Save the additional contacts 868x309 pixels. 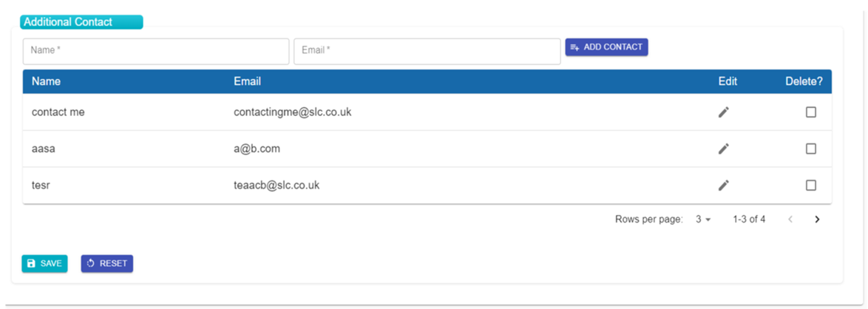coord(44,264)
